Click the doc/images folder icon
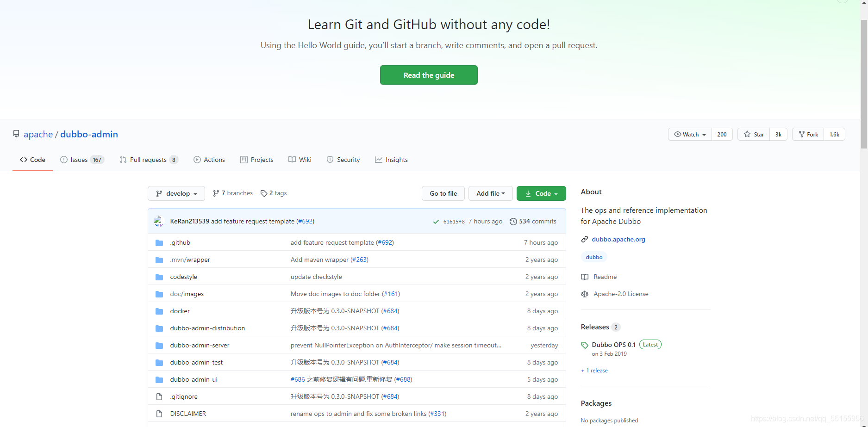 (x=159, y=294)
